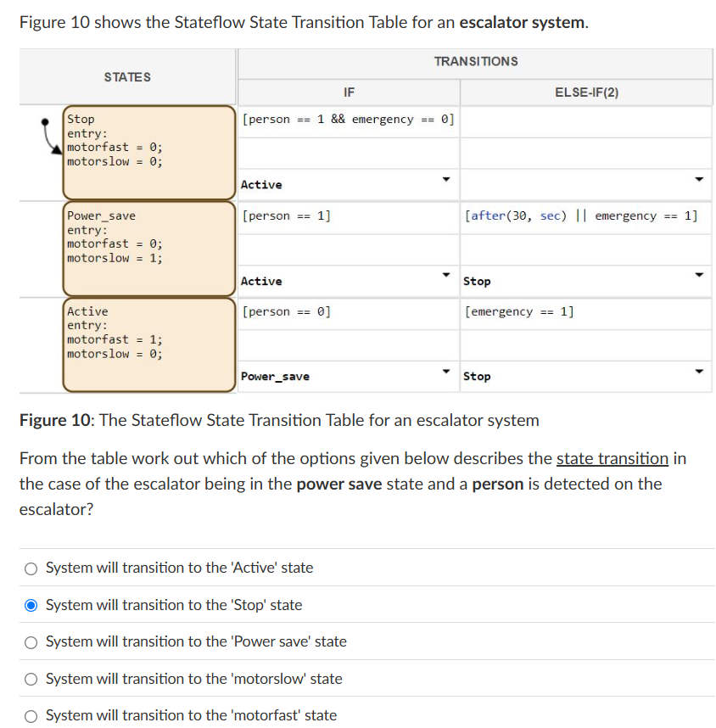
Task: Click the IF column header
Action: [x=348, y=92]
